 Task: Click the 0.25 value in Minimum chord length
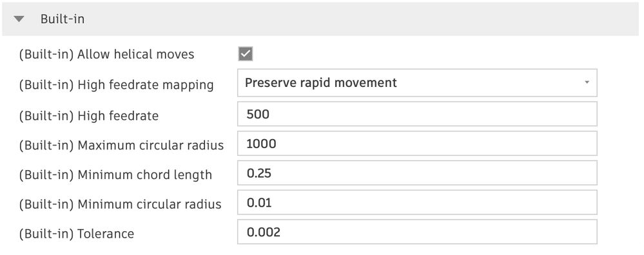point(259,173)
